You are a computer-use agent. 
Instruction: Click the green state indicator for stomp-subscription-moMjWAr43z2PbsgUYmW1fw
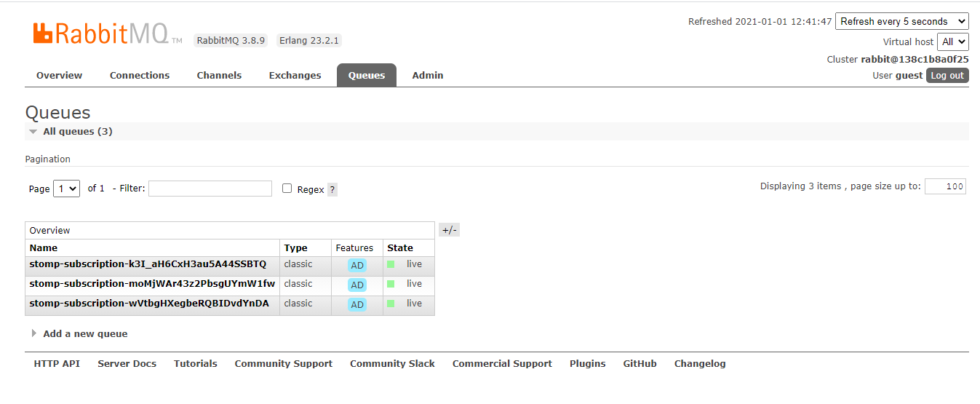pyautogui.click(x=391, y=284)
